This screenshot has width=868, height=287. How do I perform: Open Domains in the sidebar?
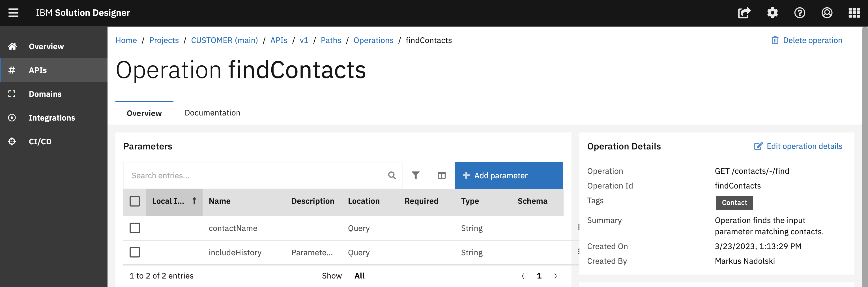click(45, 94)
